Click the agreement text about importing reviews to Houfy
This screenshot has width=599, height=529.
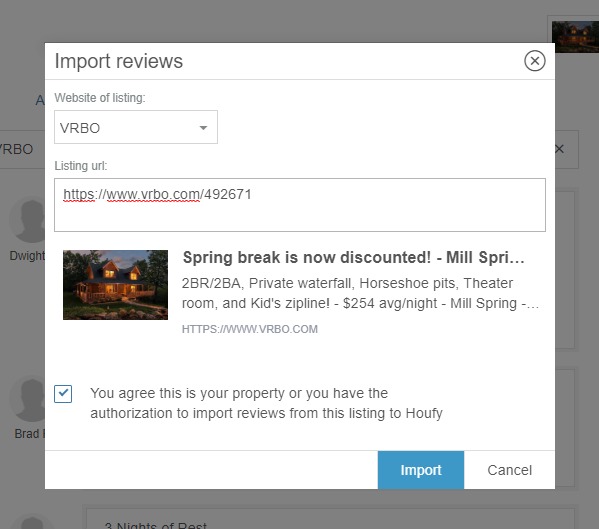tap(266, 403)
